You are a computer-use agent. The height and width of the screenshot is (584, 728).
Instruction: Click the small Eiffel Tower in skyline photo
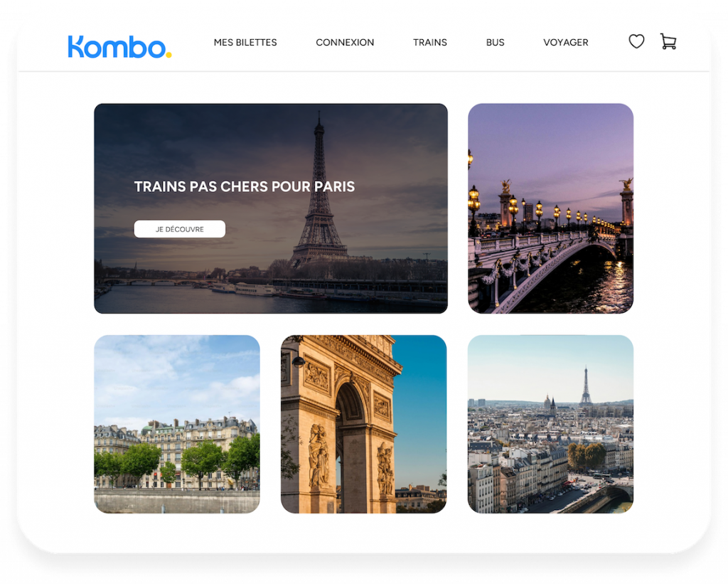pos(586,385)
